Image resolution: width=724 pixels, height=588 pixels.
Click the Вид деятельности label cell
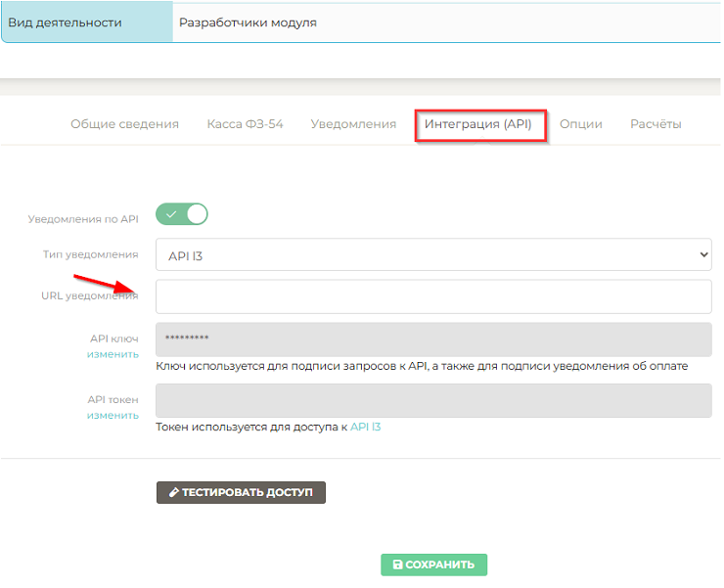click(87, 23)
